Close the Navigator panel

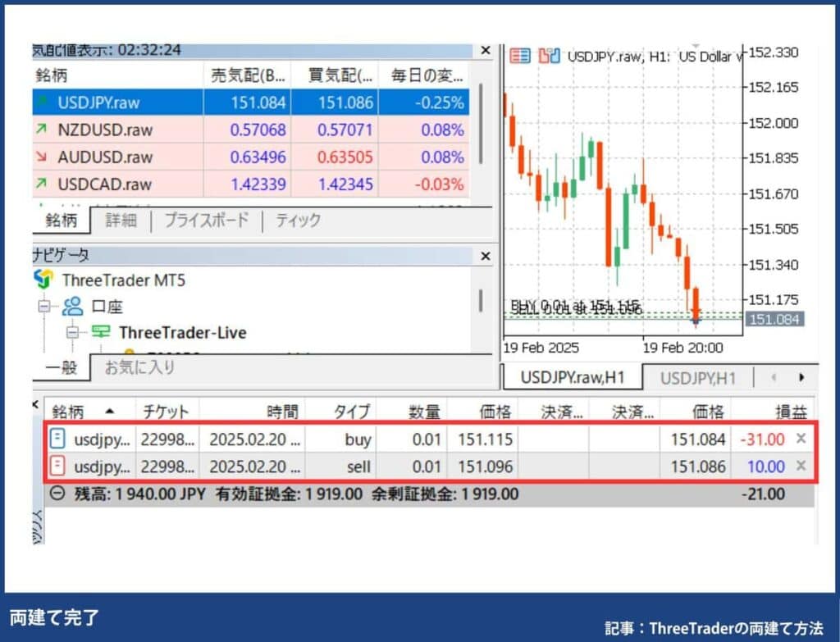486,257
